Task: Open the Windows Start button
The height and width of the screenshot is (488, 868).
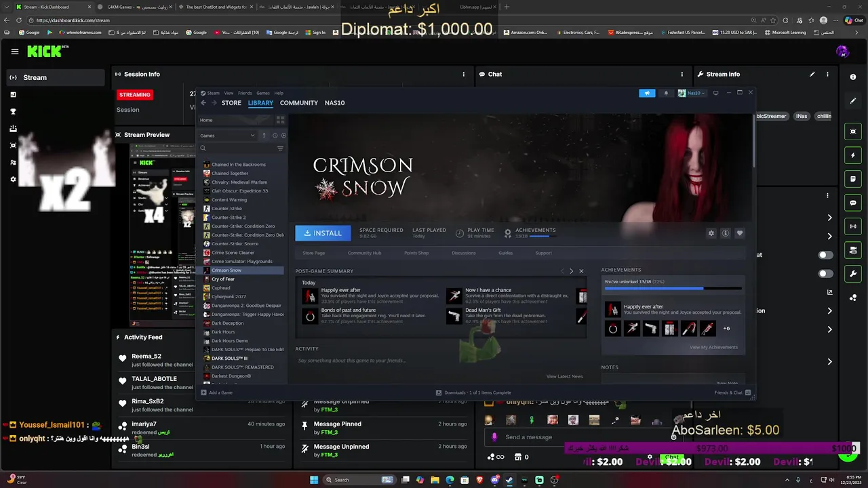Action: (314, 480)
